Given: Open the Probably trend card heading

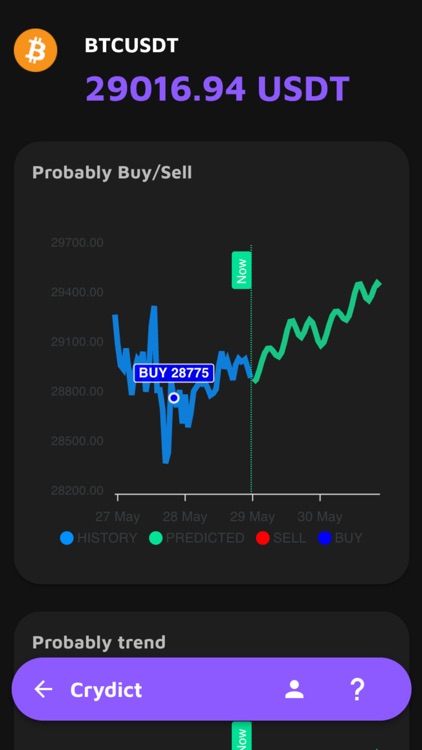Looking at the screenshot, I should point(99,642).
